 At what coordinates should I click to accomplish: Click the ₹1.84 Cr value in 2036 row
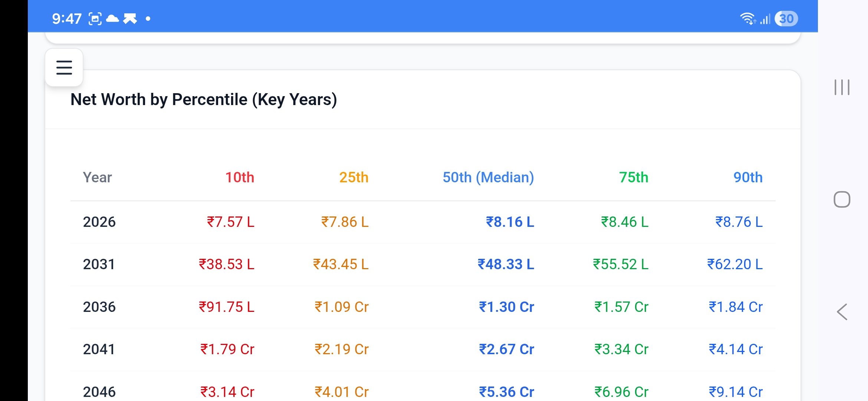pyautogui.click(x=736, y=307)
